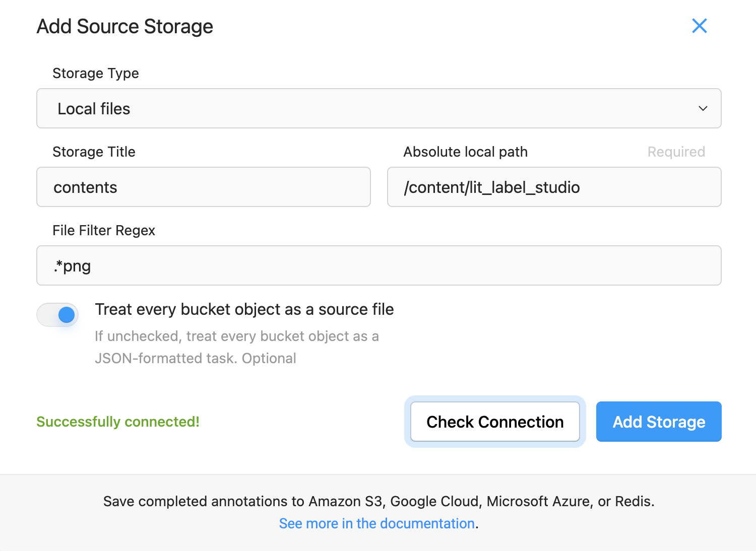Disable the bucket object source file toggle
Viewport: 756px width, 551px height.
(x=57, y=315)
